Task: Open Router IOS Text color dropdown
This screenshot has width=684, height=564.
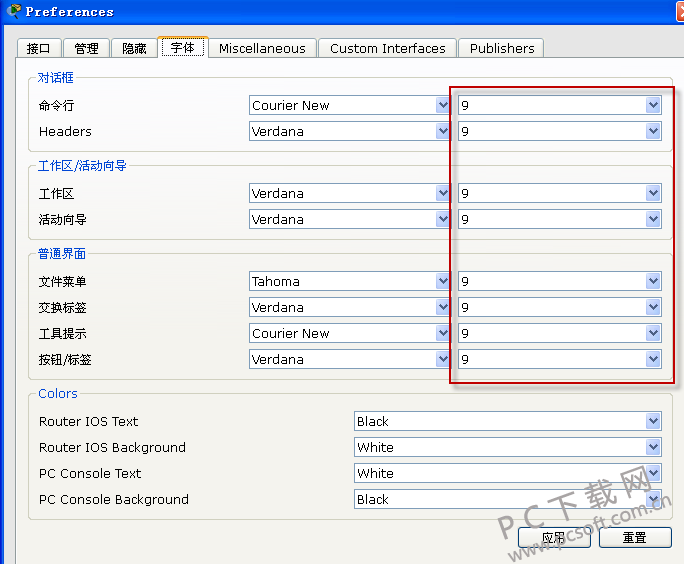Action: [508, 421]
